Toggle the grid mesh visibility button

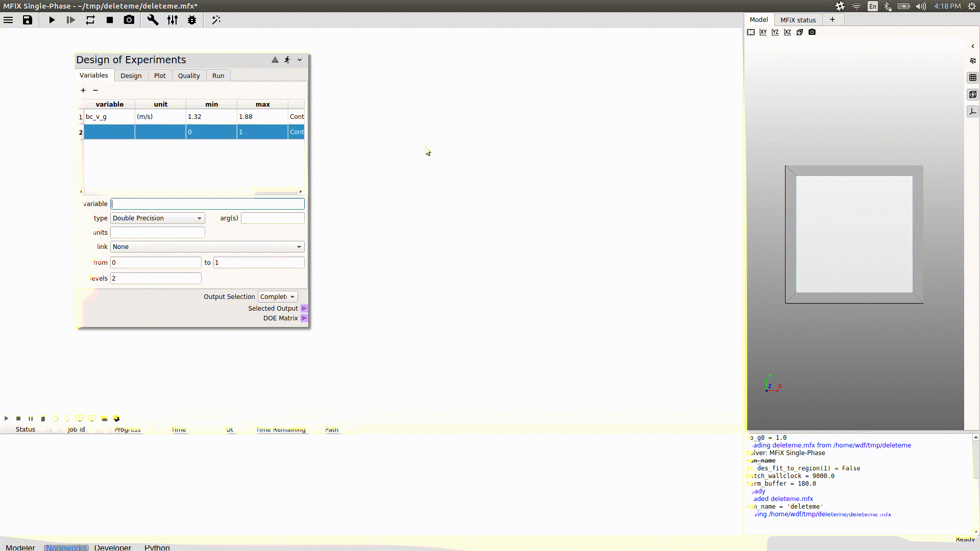click(973, 78)
